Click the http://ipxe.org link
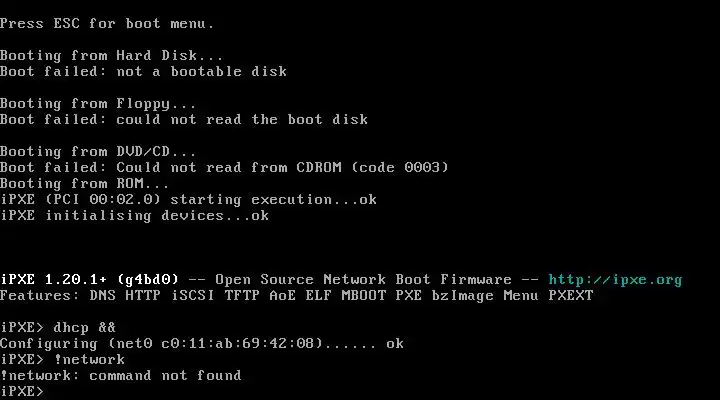The height and width of the screenshot is (400, 720). 615,280
